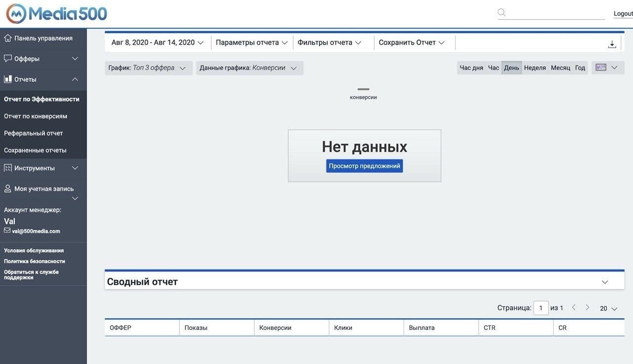This screenshot has width=633, height=364.
Task: Click the val@500media.com email link
Action: (x=36, y=231)
